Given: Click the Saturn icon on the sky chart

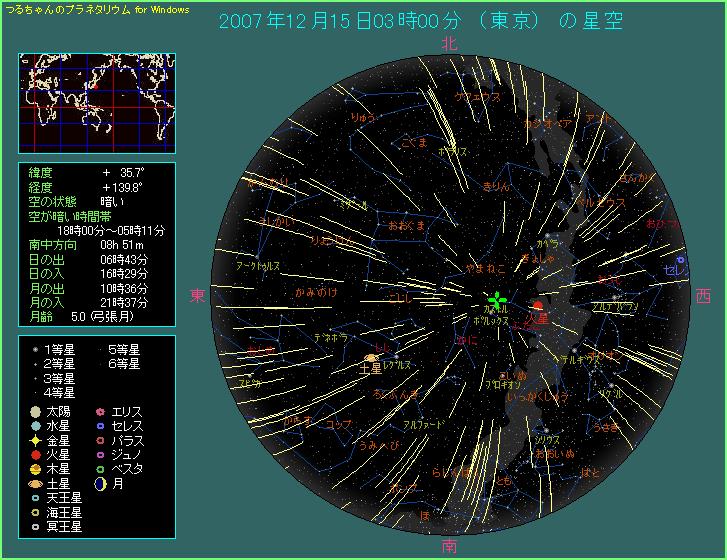Looking at the screenshot, I should (x=372, y=357).
